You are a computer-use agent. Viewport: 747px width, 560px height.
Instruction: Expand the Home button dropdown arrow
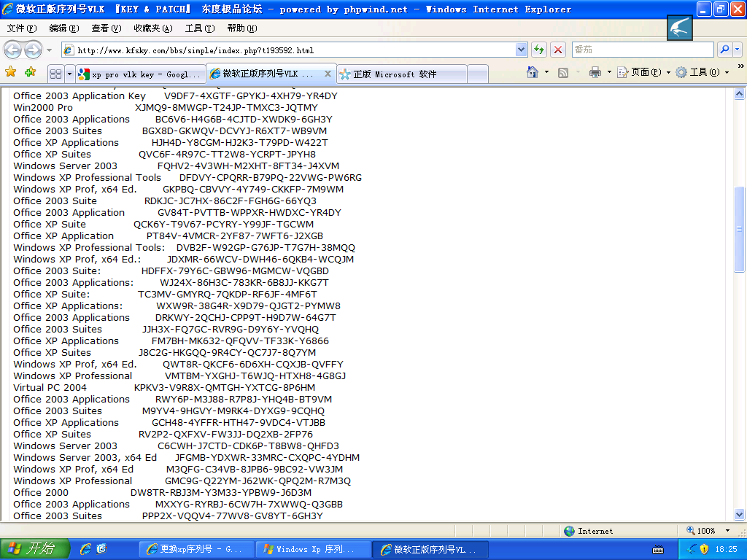[546, 72]
